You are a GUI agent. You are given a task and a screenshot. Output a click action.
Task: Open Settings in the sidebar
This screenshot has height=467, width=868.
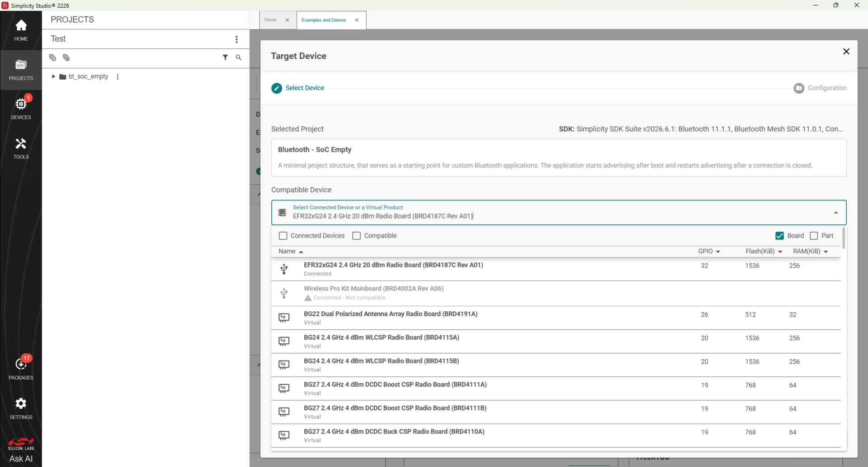(21, 409)
